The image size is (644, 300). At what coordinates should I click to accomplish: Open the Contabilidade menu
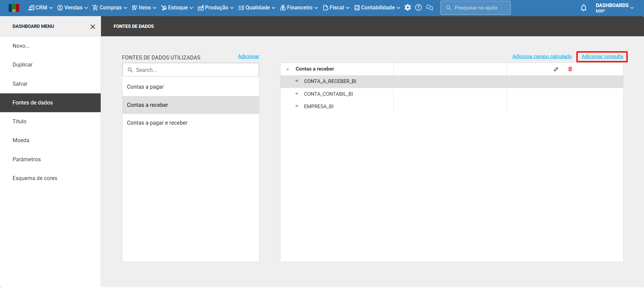coord(377,8)
